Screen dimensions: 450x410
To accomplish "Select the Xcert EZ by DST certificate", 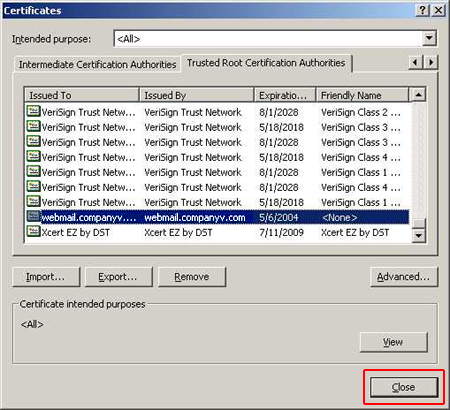I will tap(217, 232).
